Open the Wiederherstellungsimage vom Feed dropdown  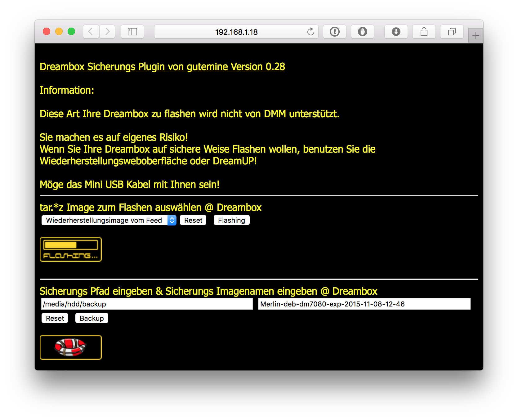click(x=109, y=220)
